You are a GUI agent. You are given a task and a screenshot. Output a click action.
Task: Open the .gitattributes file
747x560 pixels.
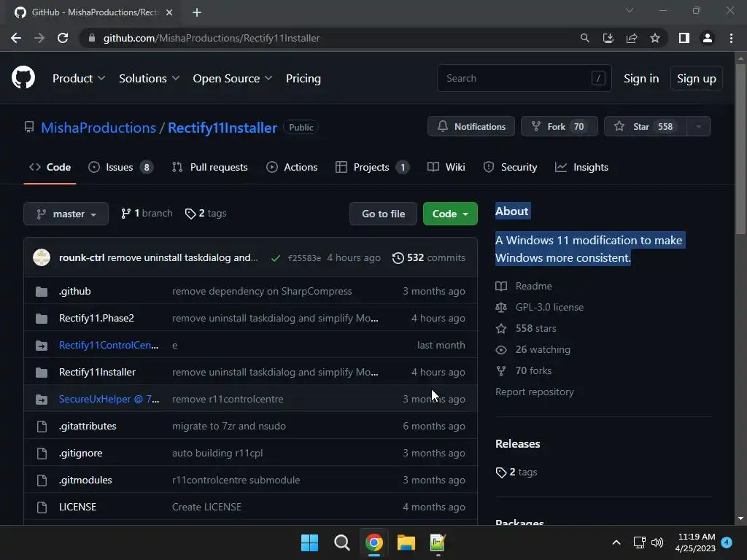[88, 426]
